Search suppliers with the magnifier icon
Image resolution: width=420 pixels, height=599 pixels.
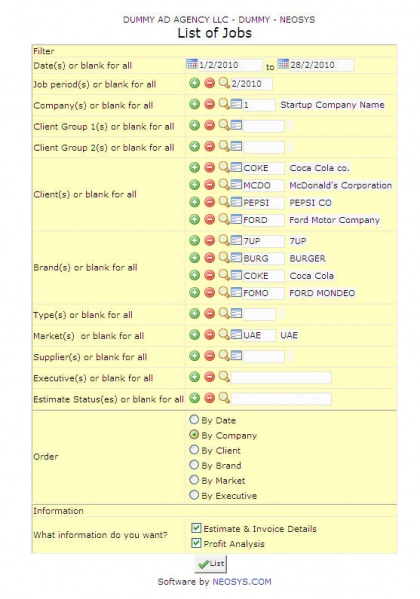pyautogui.click(x=224, y=355)
